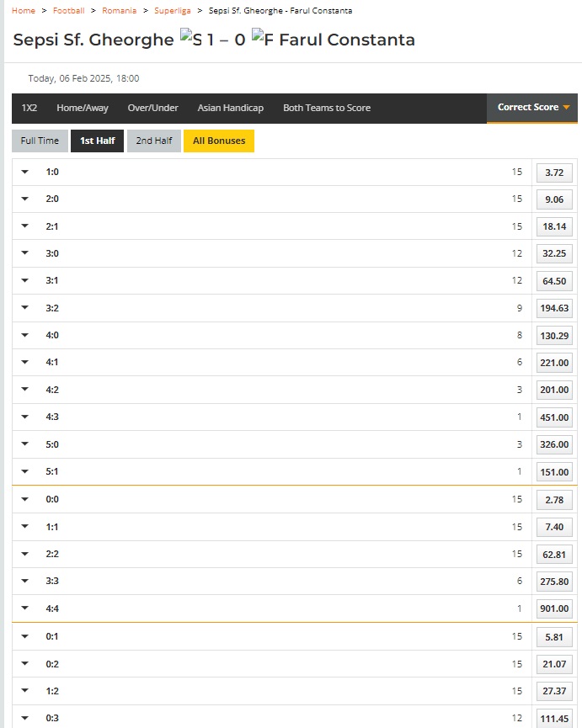The width and height of the screenshot is (582, 728).
Task: Expand the 2:1 score row arrow
Action: 25,226
